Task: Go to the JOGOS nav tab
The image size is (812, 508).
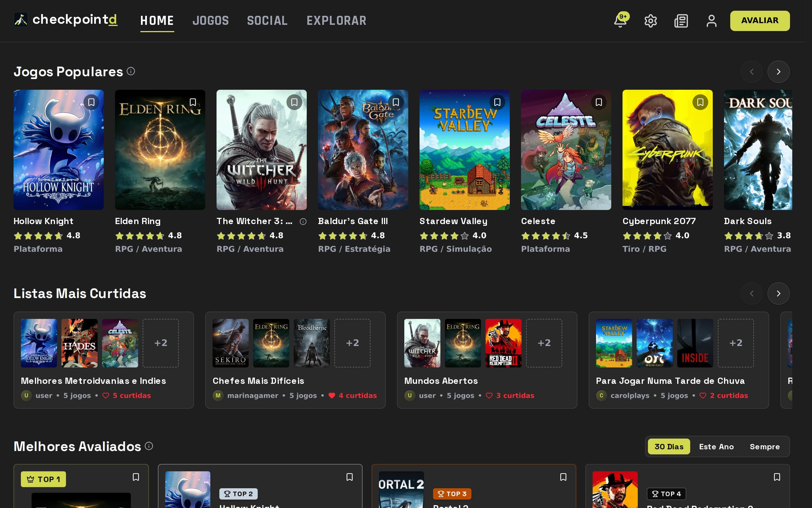Action: [x=211, y=21]
